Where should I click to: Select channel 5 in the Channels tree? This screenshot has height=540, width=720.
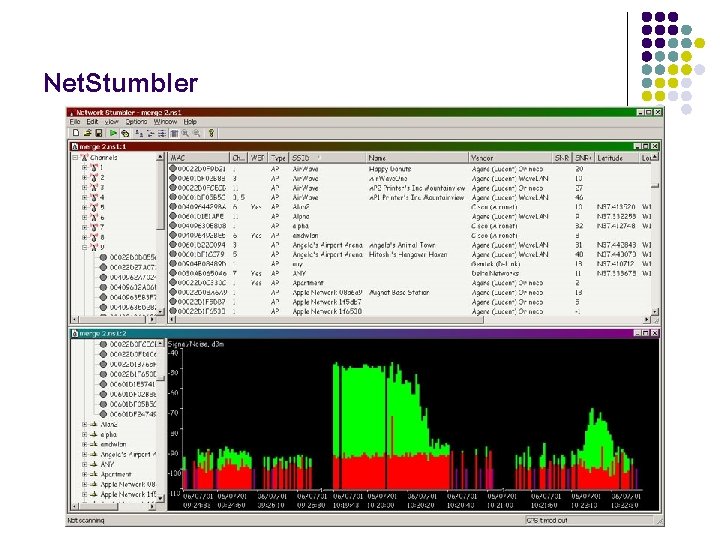(x=103, y=207)
